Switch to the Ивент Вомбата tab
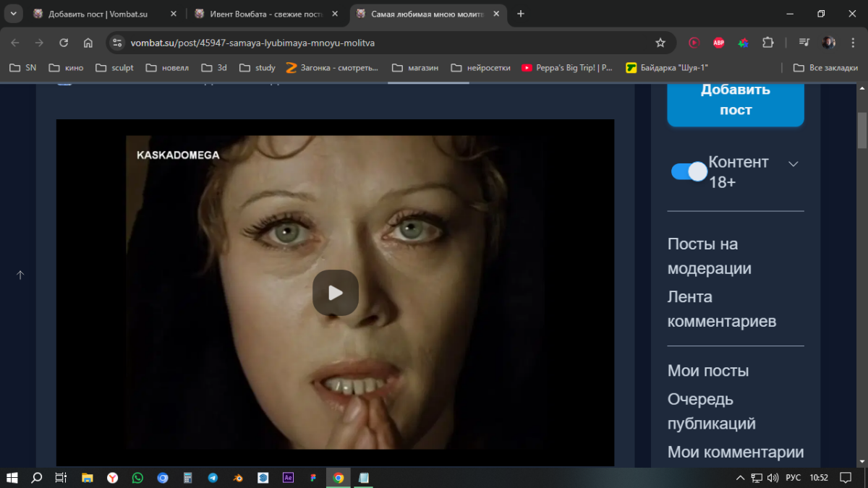This screenshot has width=868, height=488. [x=263, y=14]
